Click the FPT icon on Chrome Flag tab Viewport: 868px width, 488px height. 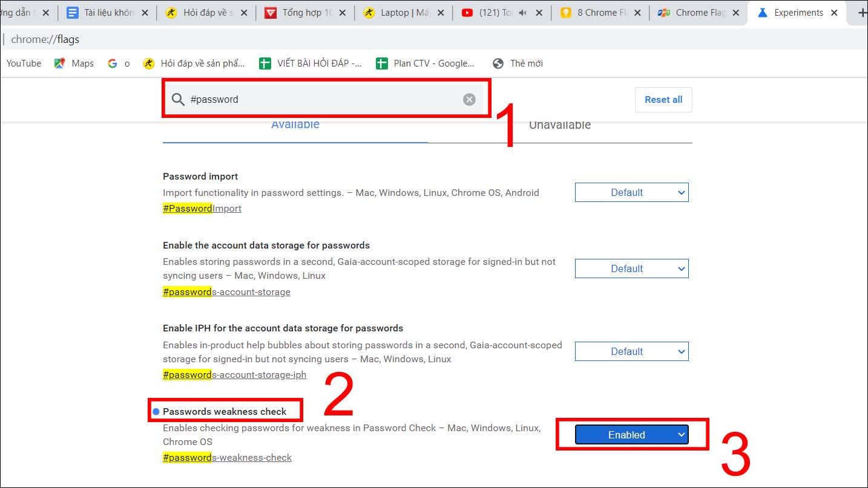coord(663,12)
